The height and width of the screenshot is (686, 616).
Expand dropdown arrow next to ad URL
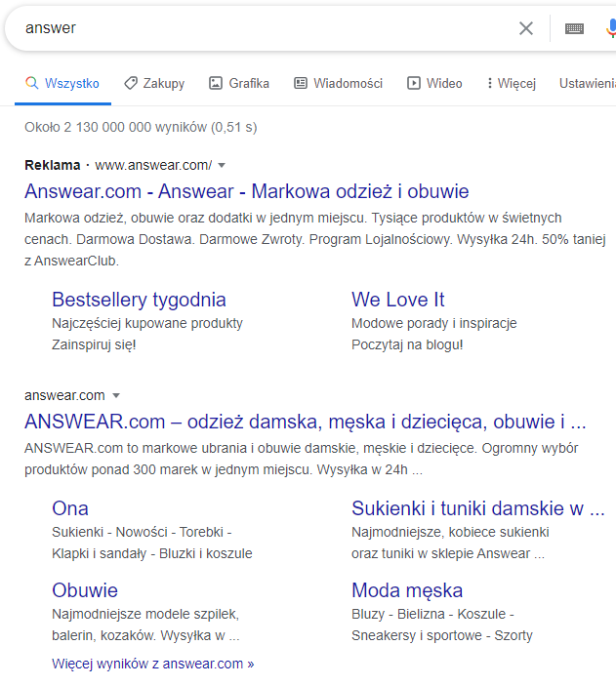[x=222, y=165]
